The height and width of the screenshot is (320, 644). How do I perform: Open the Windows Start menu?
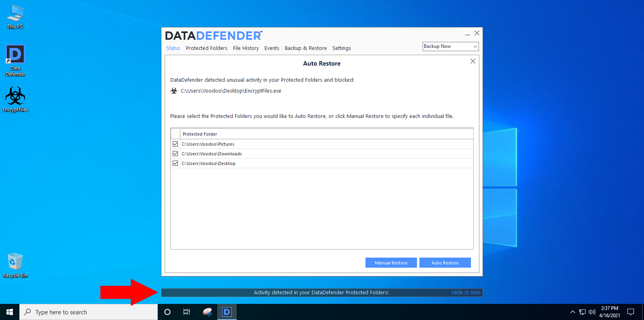pos(10,312)
